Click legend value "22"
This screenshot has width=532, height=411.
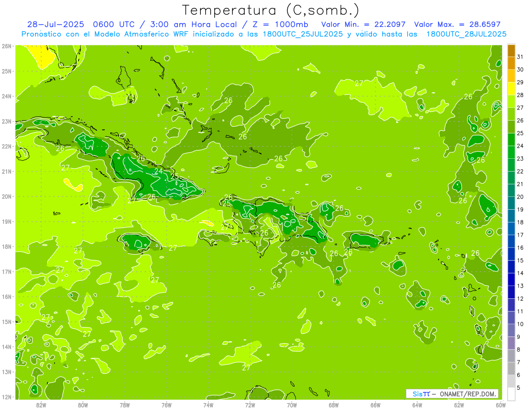[520, 171]
